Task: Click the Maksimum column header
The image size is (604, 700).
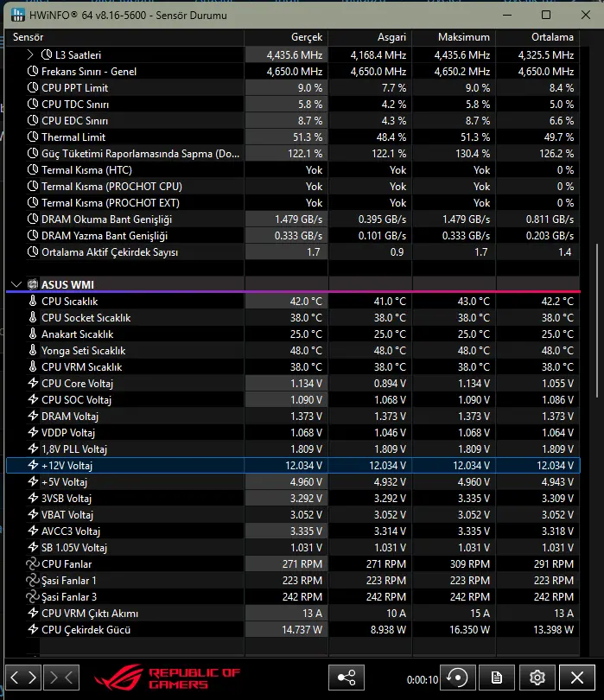Action: point(454,37)
